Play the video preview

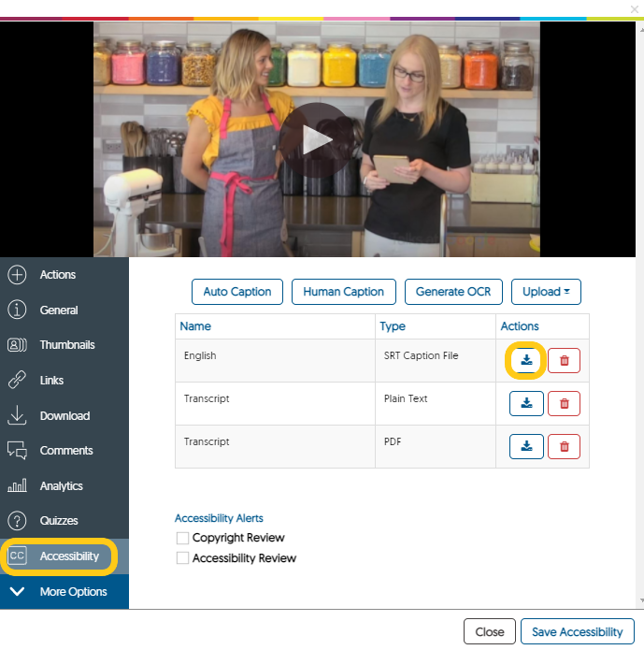[x=316, y=140]
